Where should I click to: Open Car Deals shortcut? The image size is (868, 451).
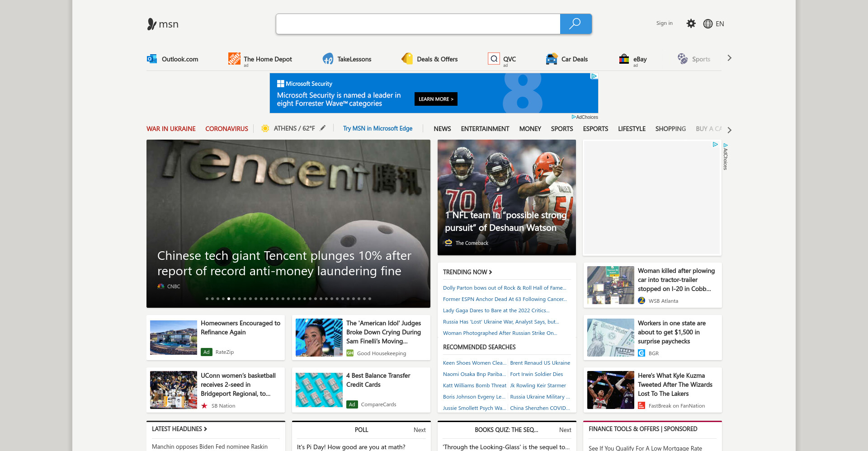[x=567, y=59]
